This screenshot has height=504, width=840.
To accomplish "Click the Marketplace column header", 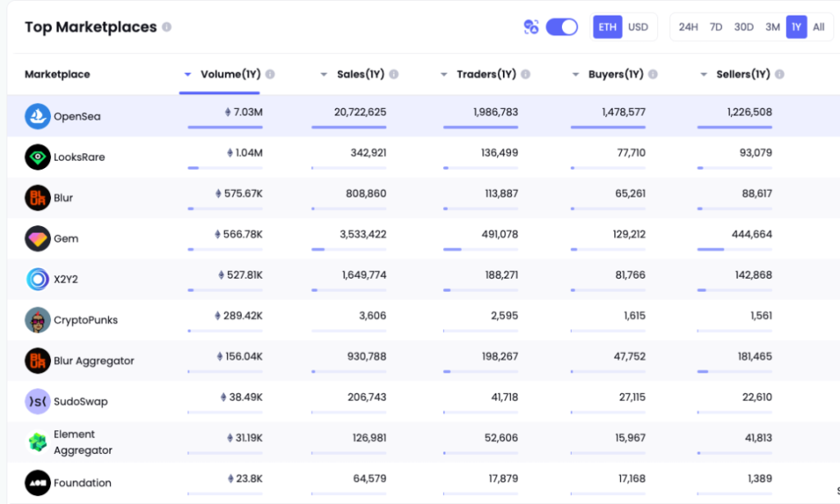I will pos(57,75).
